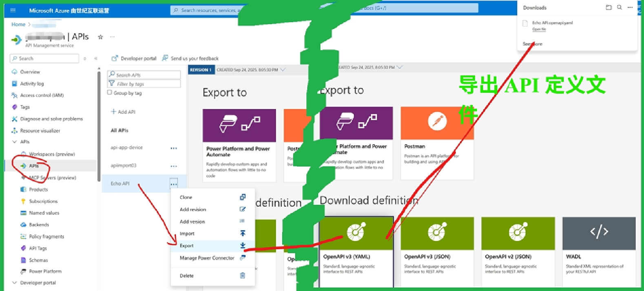The height and width of the screenshot is (291, 644).
Task: Select All APIs in the API list
Action: 120,130
